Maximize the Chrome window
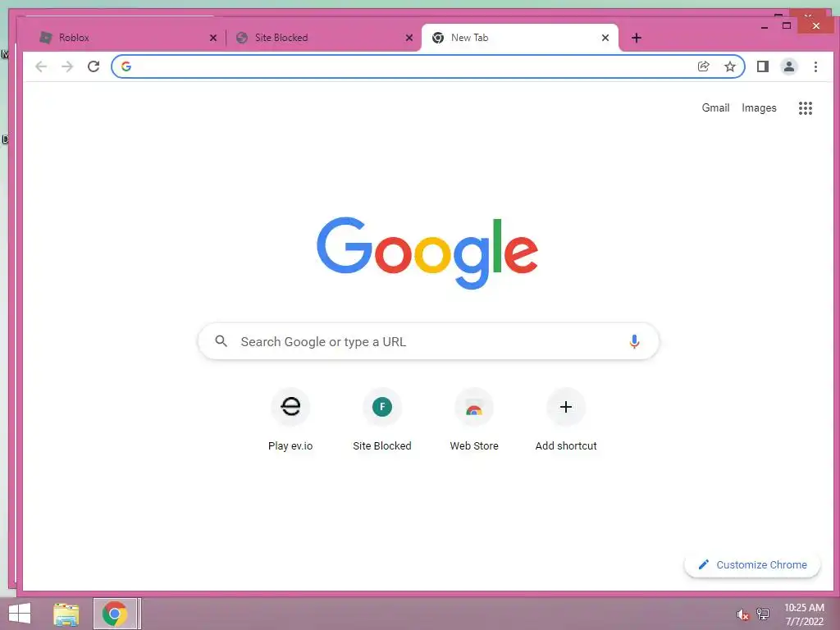The image size is (840, 630). 787,25
